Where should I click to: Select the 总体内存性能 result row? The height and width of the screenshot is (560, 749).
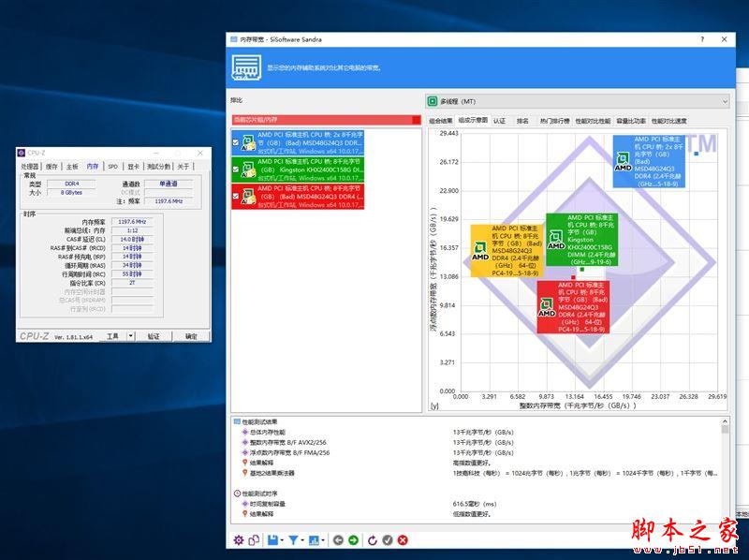[x=267, y=432]
